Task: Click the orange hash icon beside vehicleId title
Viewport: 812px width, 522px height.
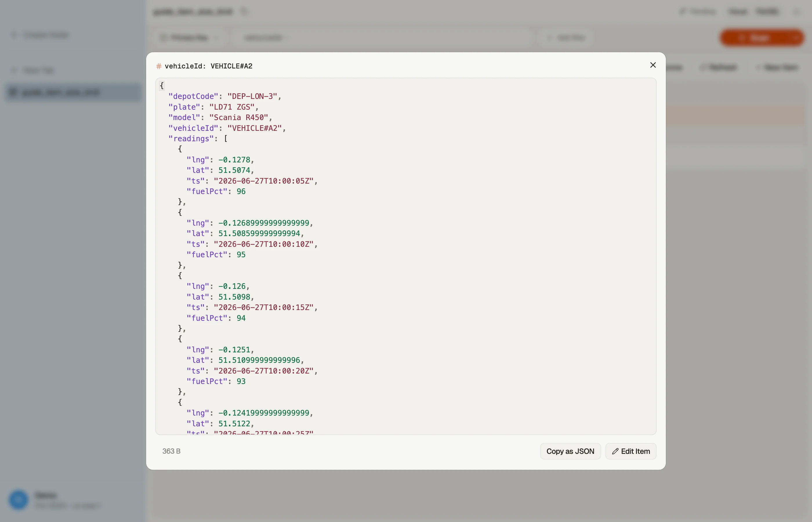Action: pyautogui.click(x=159, y=66)
